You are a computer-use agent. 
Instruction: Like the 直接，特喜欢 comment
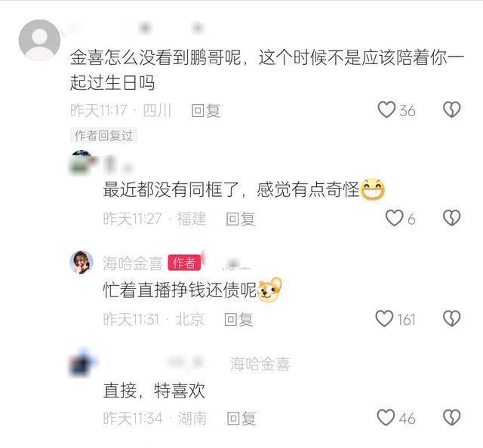point(386,418)
